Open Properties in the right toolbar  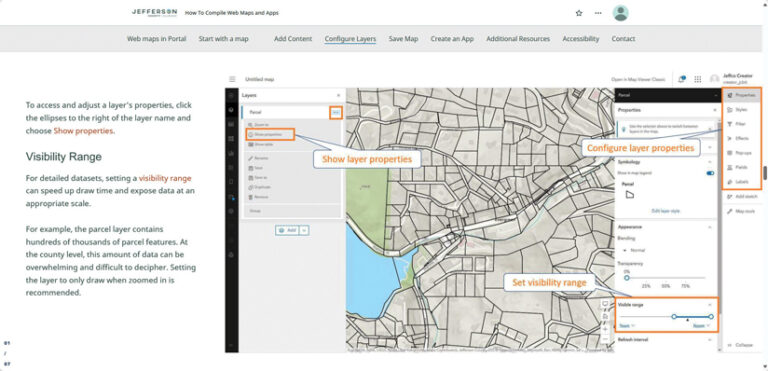coord(742,95)
